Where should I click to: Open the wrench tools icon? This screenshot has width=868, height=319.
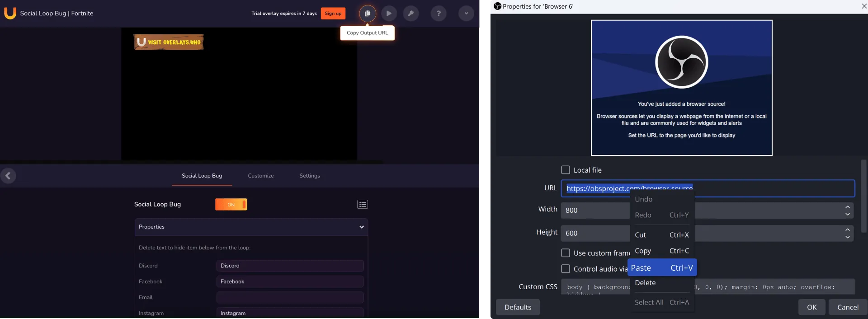click(x=411, y=14)
